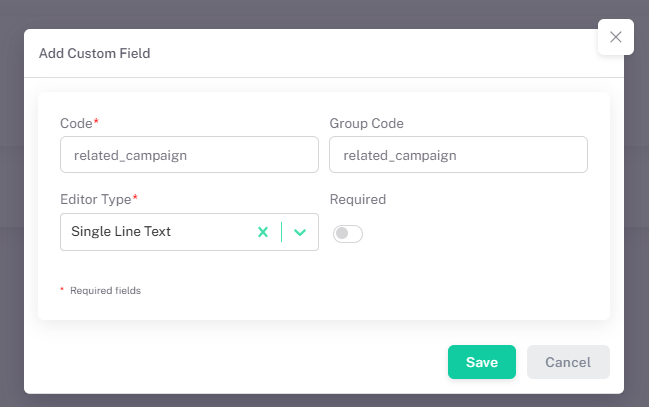This screenshot has height=407, width=649.
Task: Click the Required label text
Action: [357, 199]
